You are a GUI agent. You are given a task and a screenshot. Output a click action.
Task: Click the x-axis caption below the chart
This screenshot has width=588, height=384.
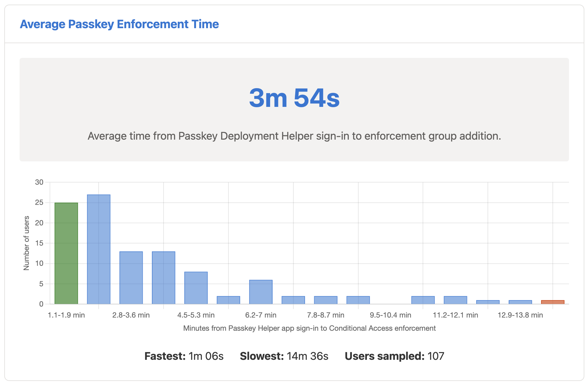(x=309, y=328)
